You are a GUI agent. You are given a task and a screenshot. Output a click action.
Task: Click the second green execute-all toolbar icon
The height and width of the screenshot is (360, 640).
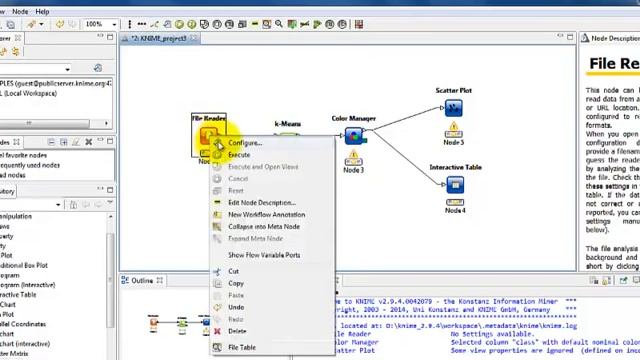pos(191,24)
